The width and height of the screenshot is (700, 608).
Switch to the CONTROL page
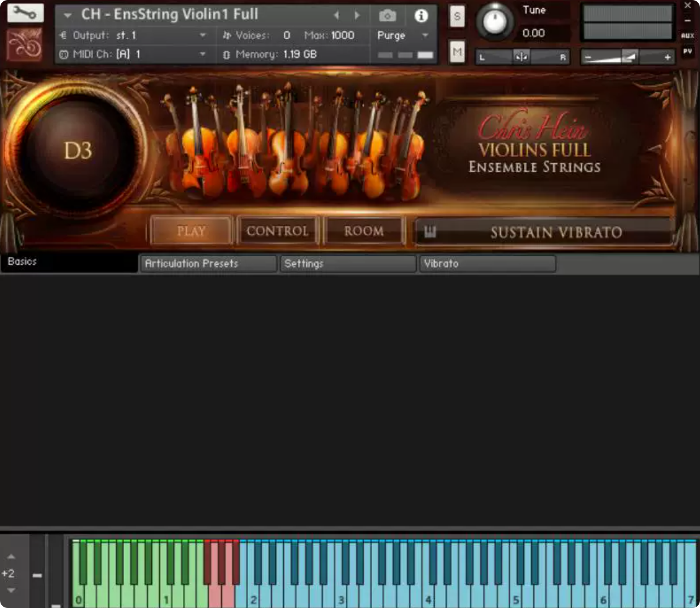point(277,231)
